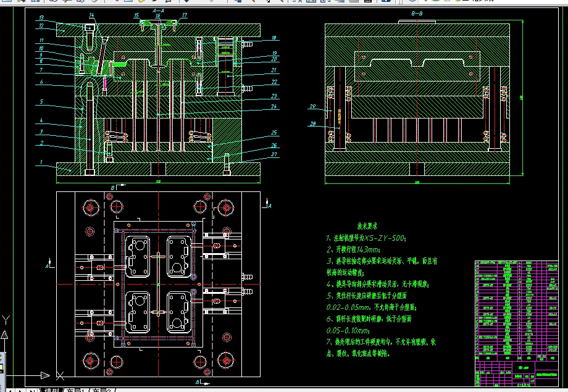Viewport: 568px width, 392px height.
Task: Click balloon number 2 in section A-A
Action: point(42,143)
